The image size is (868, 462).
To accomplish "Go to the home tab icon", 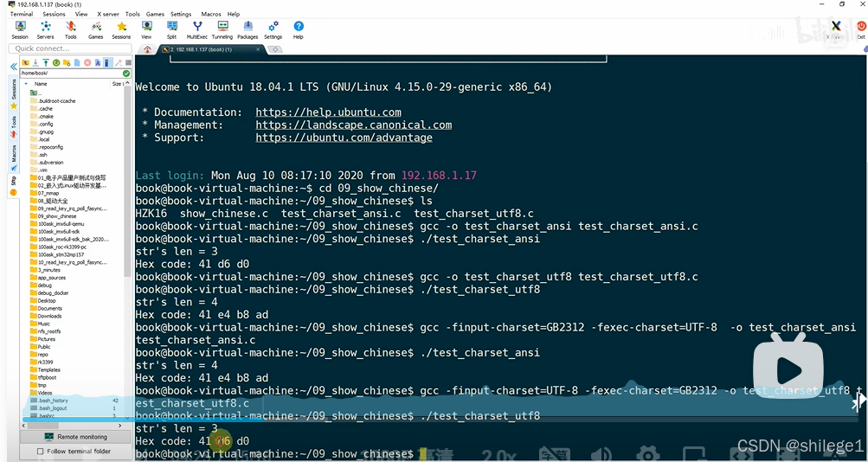I will [148, 49].
